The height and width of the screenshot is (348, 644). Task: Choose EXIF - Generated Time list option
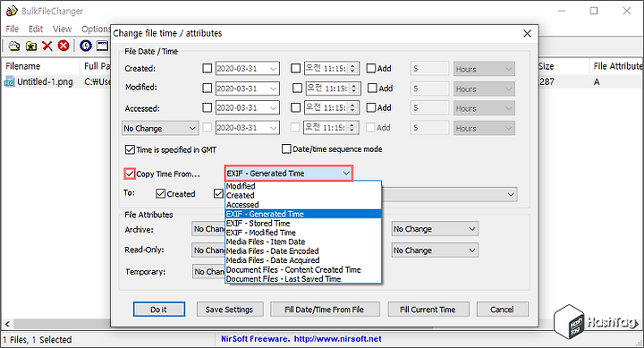click(303, 214)
